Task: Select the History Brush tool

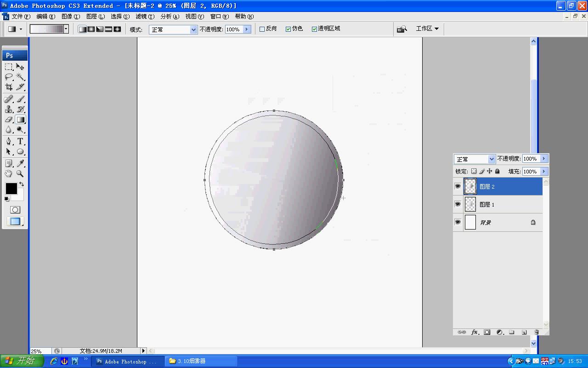Action: pyautogui.click(x=20, y=109)
